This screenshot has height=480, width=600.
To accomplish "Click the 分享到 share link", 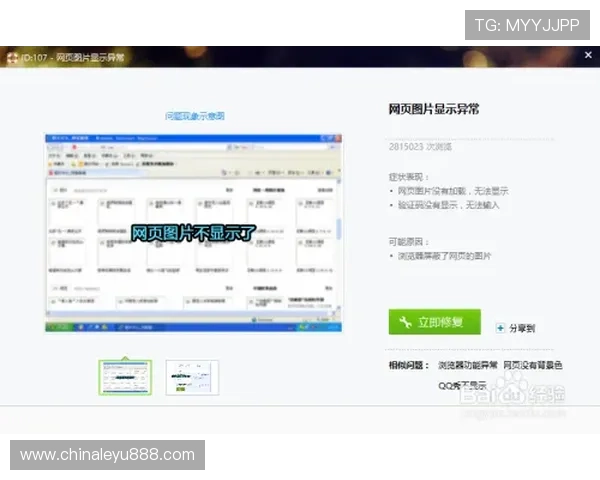I will pyautogui.click(x=522, y=328).
